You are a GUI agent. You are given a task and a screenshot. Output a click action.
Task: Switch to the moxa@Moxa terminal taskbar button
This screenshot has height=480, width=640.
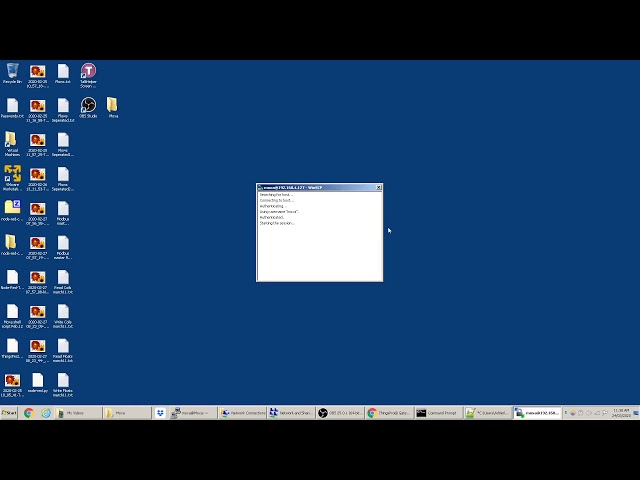(x=193, y=413)
